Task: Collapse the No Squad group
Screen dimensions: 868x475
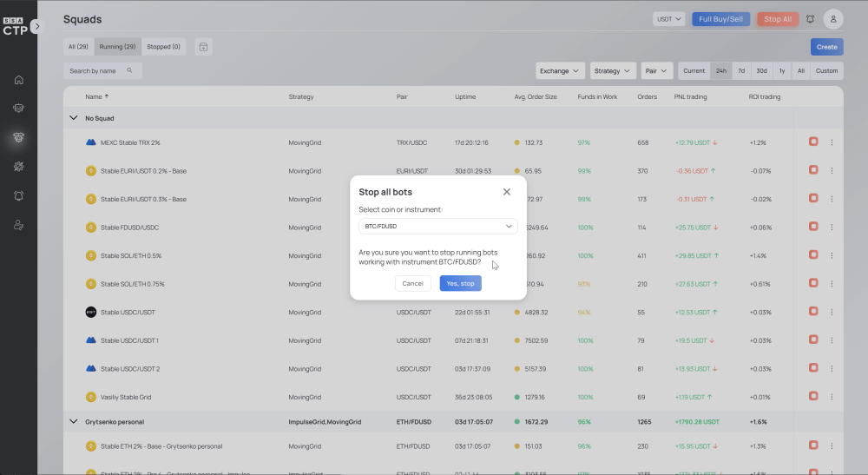Action: click(73, 118)
